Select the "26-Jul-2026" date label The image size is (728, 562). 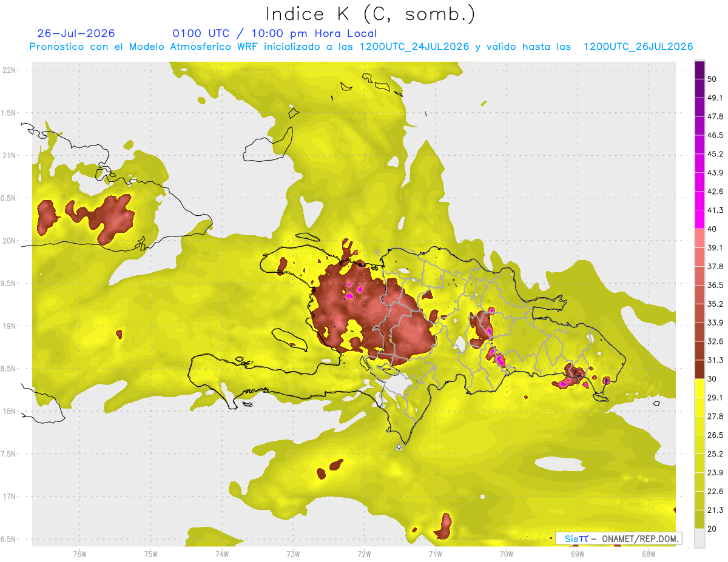point(76,33)
